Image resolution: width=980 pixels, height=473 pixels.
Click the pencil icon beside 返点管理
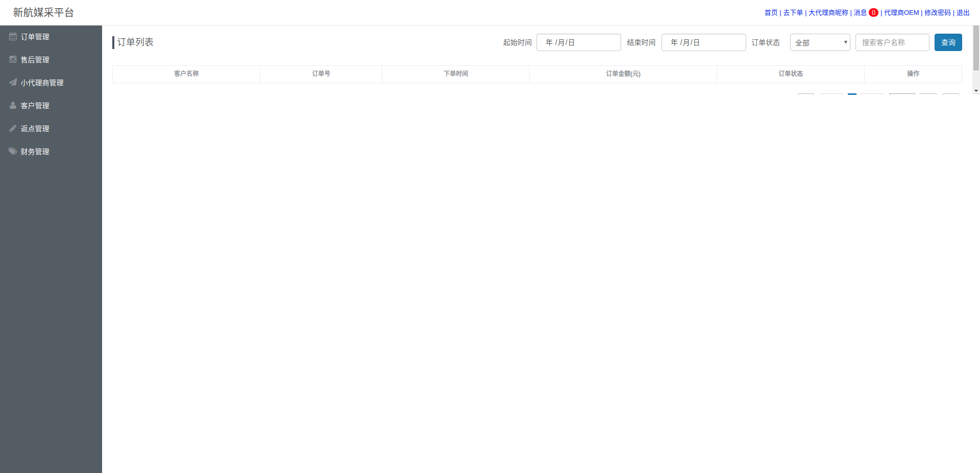click(13, 129)
